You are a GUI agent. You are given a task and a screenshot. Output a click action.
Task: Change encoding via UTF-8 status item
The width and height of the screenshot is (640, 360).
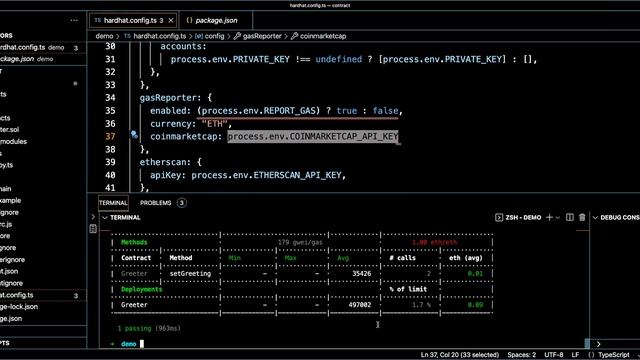tap(553, 355)
